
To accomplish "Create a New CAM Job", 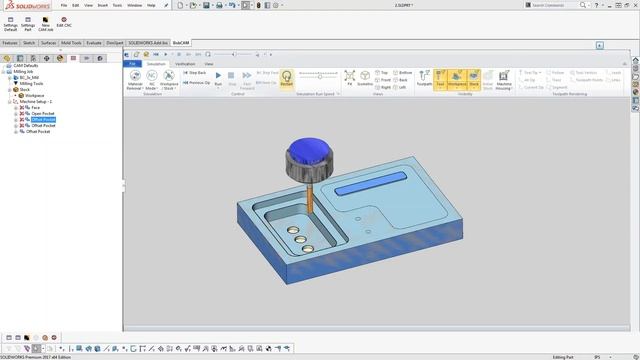I will pyautogui.click(x=45, y=24).
